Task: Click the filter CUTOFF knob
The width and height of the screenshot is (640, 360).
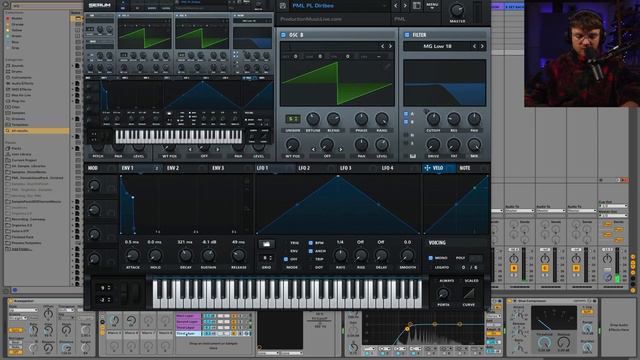Action: point(433,119)
